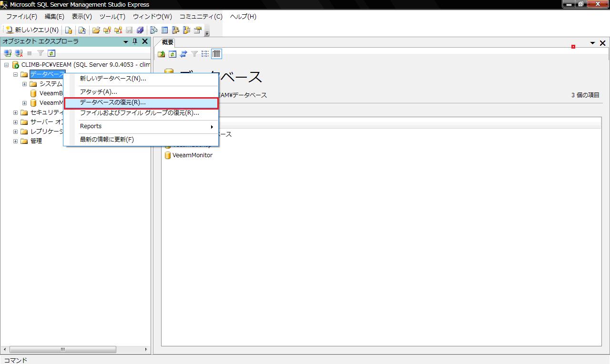This screenshot has width=610, height=364.
Task: Click the Object Explorer toolbar icon
Action: point(176,30)
